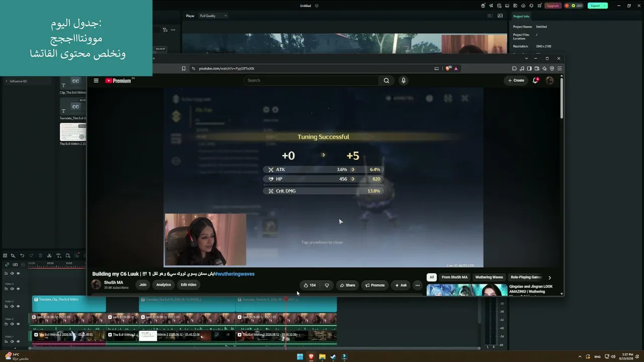644x362 pixels.
Task: Select the Crop tool in timeline toolbar
Action: [x=68, y=256]
